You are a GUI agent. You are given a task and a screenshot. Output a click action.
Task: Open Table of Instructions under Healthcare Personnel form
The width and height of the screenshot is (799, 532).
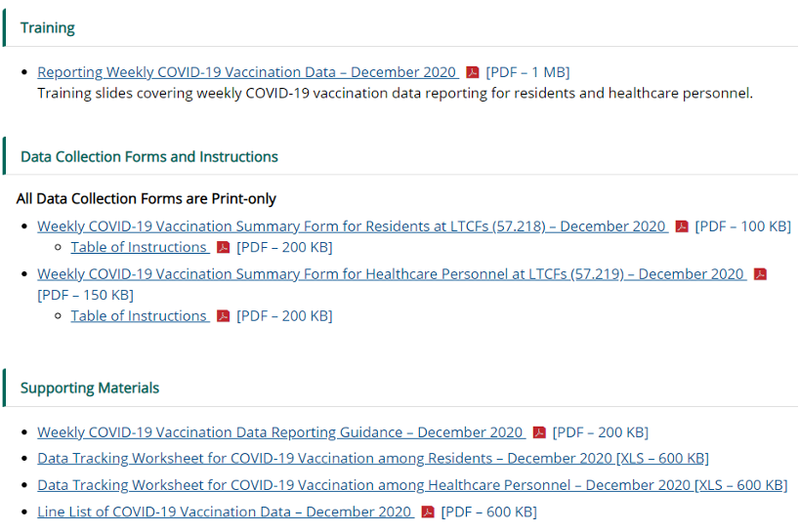pyautogui.click(x=139, y=316)
